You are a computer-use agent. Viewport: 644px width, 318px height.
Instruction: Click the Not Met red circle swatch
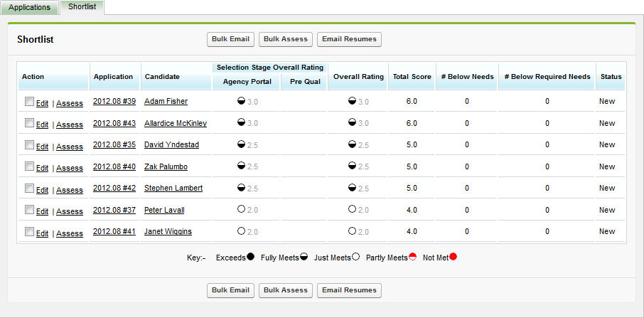(x=453, y=257)
